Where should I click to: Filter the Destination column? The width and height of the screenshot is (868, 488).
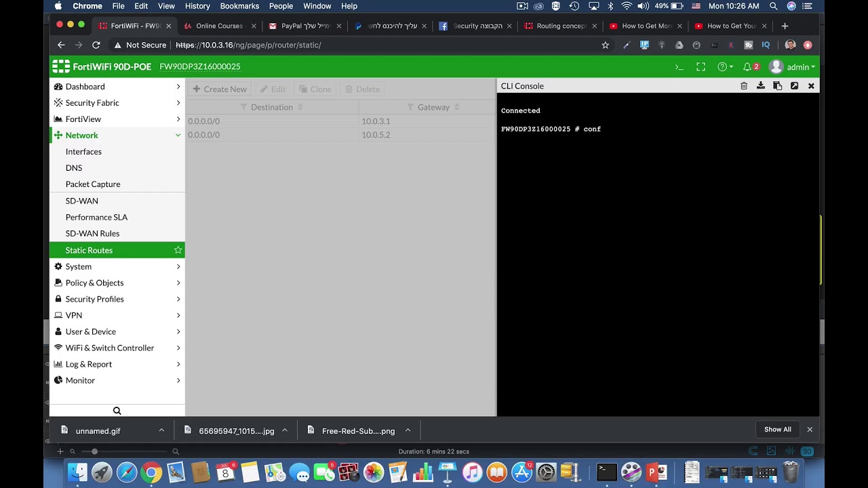point(244,107)
